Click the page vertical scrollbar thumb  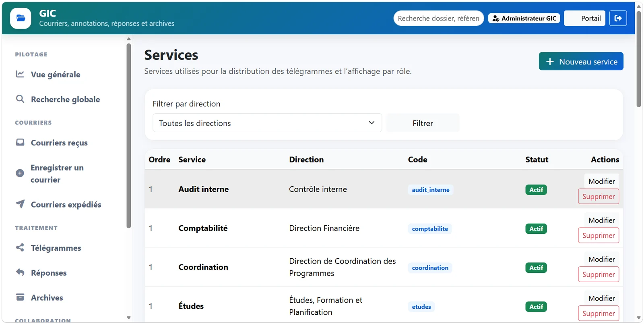639,59
